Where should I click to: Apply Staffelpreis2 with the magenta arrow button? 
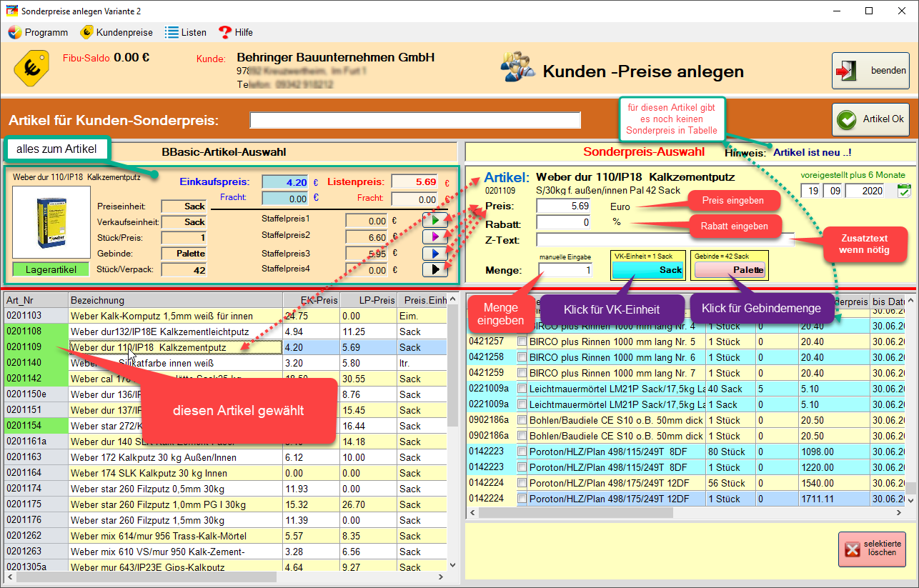[x=434, y=236]
